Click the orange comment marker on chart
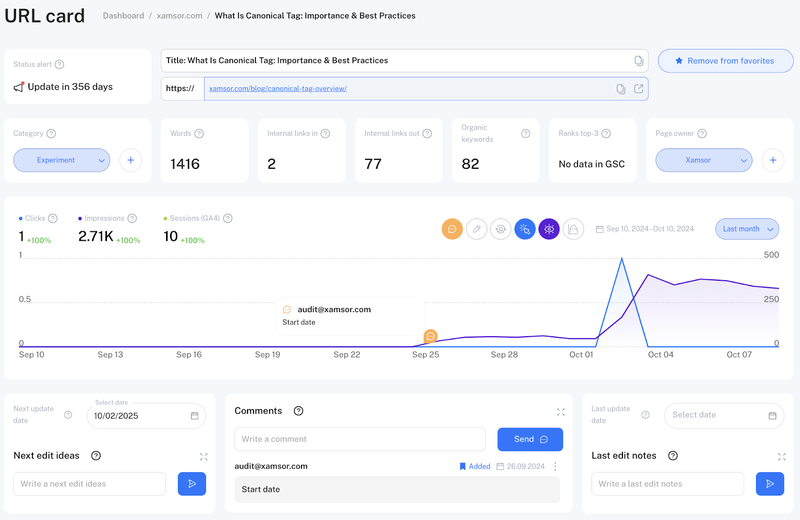The width and height of the screenshot is (800, 520). coord(431,336)
